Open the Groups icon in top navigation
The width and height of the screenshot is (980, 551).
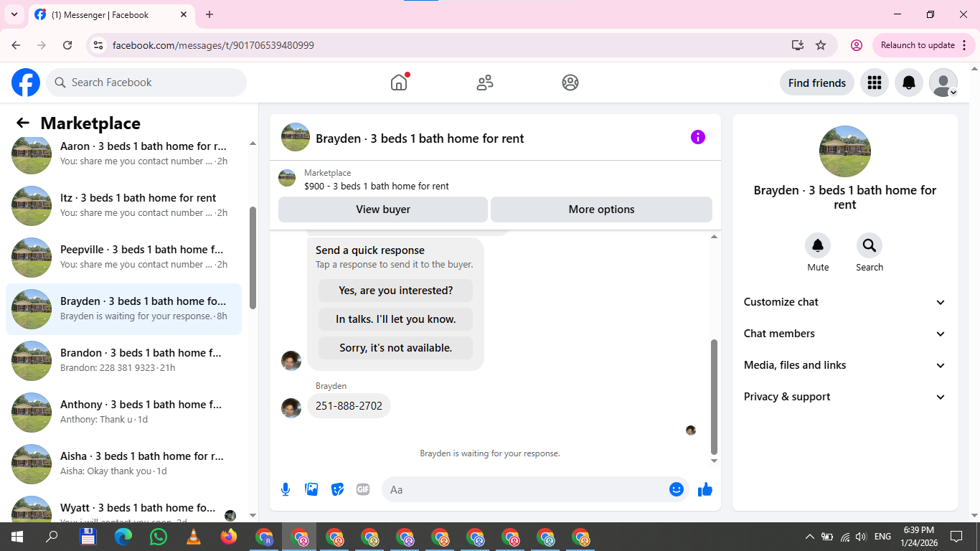tap(570, 83)
